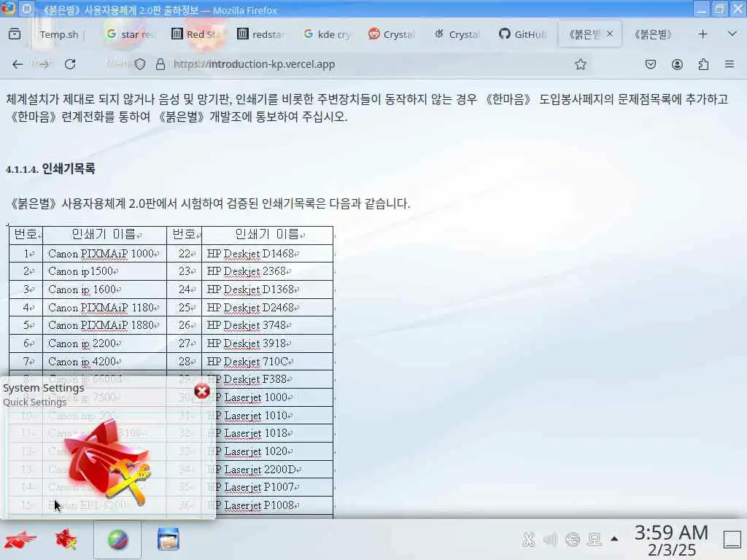Open the 모 input method tray icon
The width and height of the screenshot is (747, 560).
tap(595, 540)
